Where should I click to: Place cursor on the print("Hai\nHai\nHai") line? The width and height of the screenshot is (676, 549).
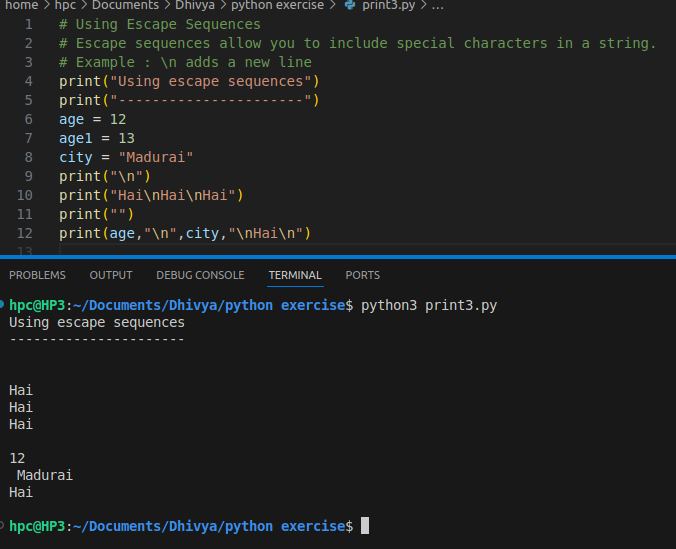coord(150,195)
